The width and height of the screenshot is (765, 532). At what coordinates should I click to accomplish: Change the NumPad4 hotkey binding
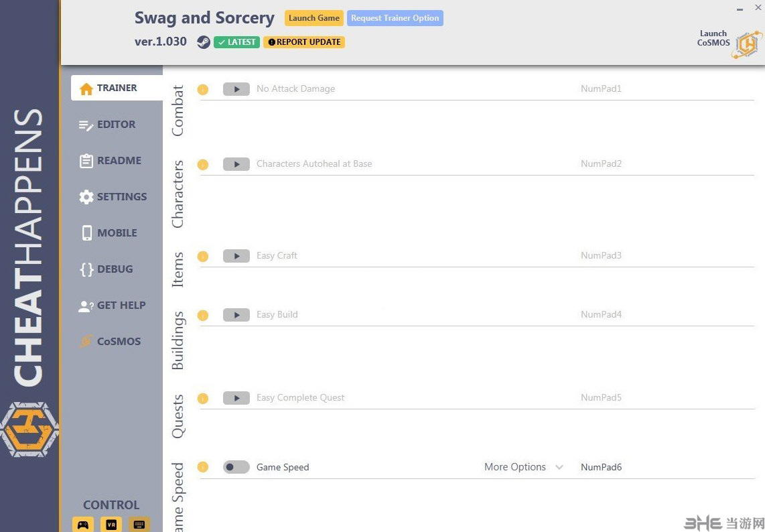601,315
